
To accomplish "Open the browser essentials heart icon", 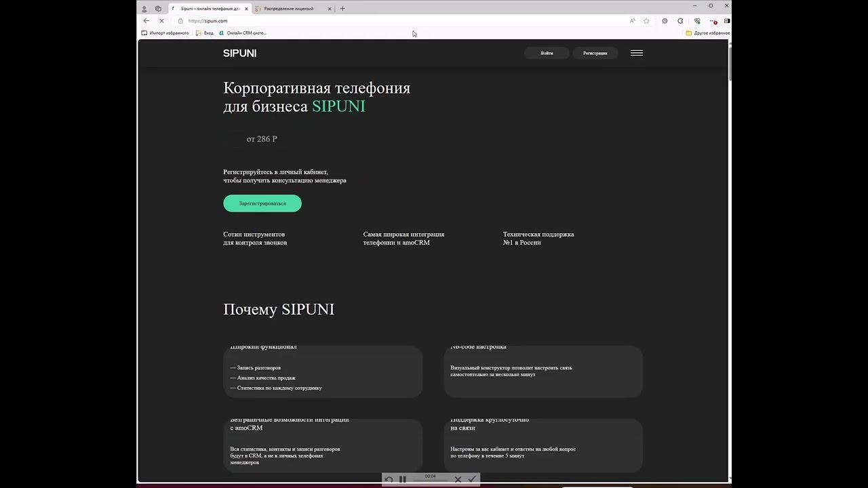I will coord(696,21).
